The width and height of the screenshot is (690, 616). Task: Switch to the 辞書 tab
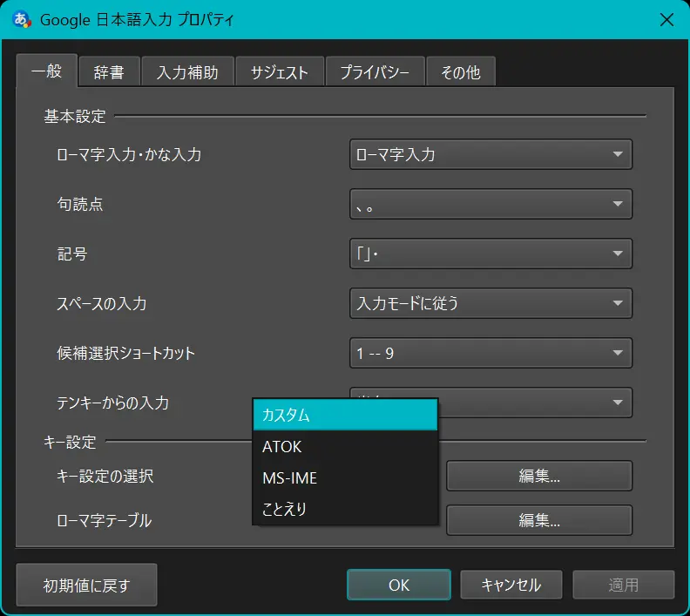pyautogui.click(x=109, y=71)
